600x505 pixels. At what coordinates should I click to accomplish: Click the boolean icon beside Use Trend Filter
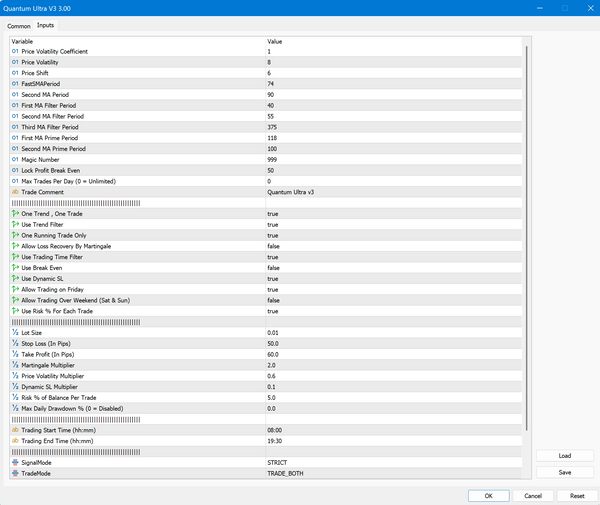pyautogui.click(x=15, y=225)
